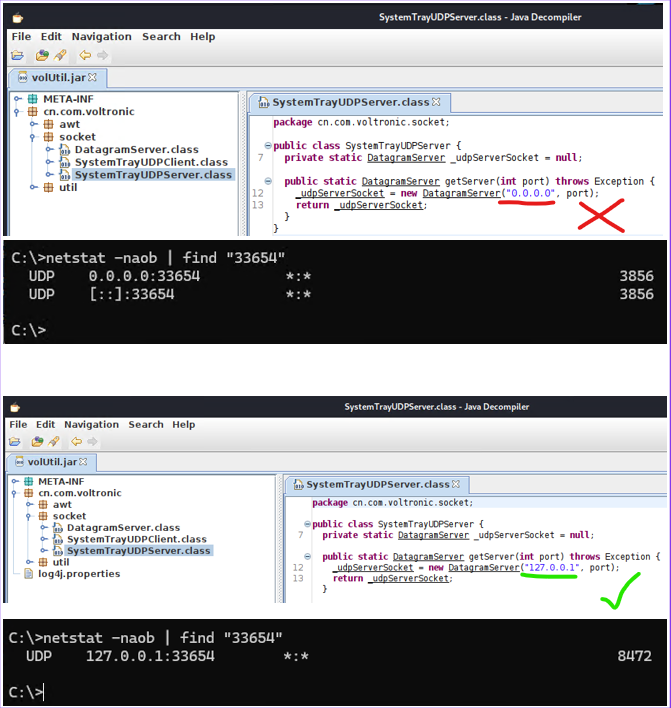
Task: Click Open File icon in top window toolbar
Action: pos(17,55)
